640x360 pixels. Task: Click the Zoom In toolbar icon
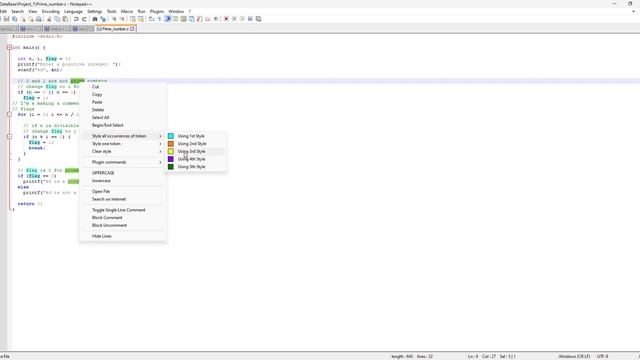[114, 19]
